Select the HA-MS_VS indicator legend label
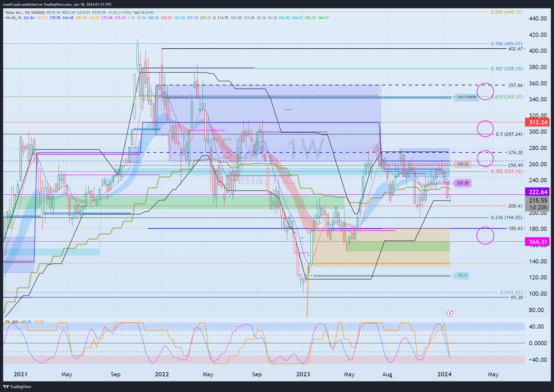This screenshot has width=554, height=392. pyautogui.click(x=13, y=18)
